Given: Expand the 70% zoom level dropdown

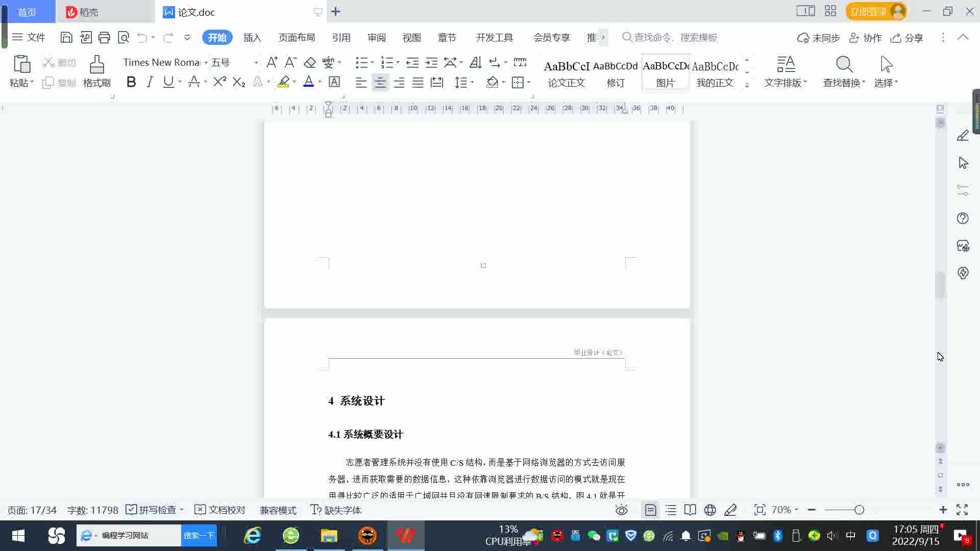Looking at the screenshot, I should pos(796,510).
